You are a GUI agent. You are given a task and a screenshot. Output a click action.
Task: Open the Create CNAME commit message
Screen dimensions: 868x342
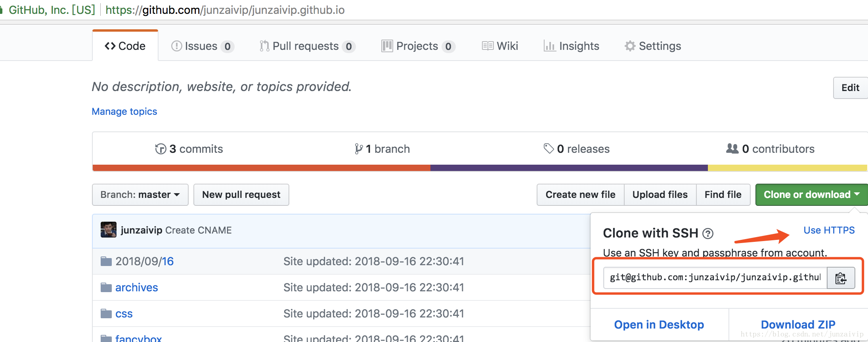[199, 230]
